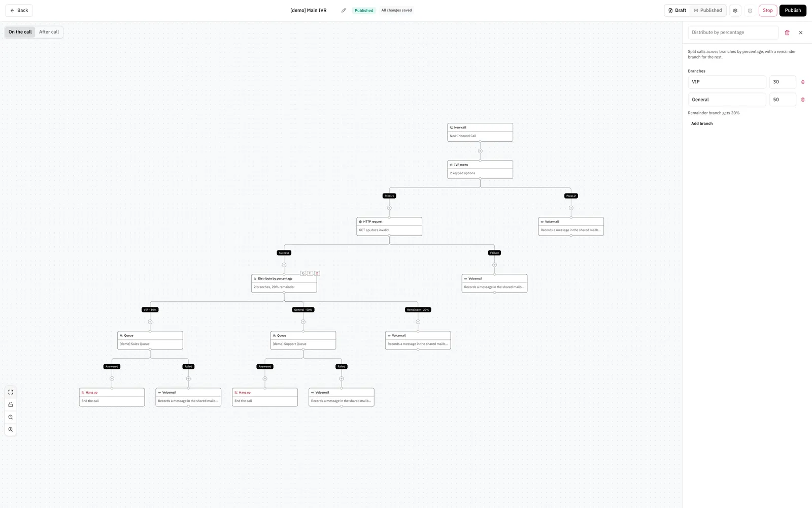Switch to the After call tab
This screenshot has width=812, height=508.
[49, 32]
